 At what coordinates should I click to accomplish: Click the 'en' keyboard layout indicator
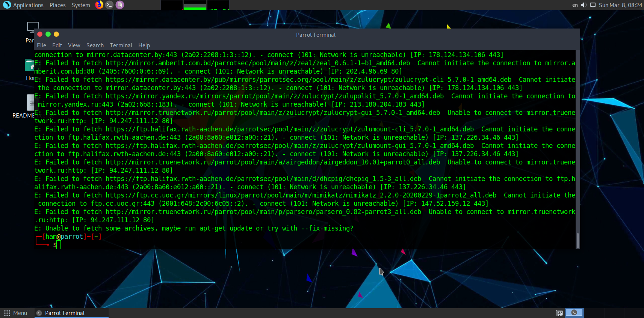(575, 5)
